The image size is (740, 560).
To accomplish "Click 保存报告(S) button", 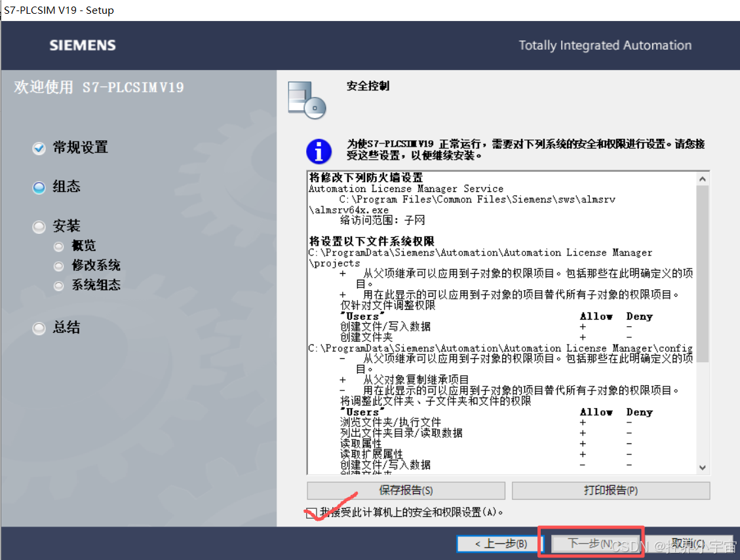I will coord(406,490).
